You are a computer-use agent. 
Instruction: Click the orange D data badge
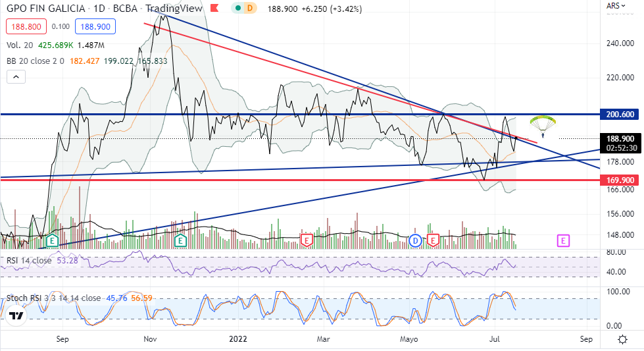point(250,8)
